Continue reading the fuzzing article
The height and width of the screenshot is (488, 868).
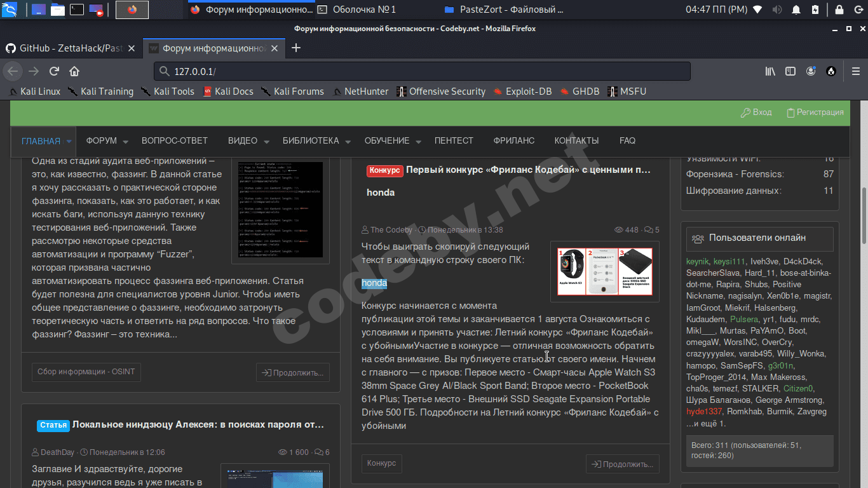pos(293,372)
